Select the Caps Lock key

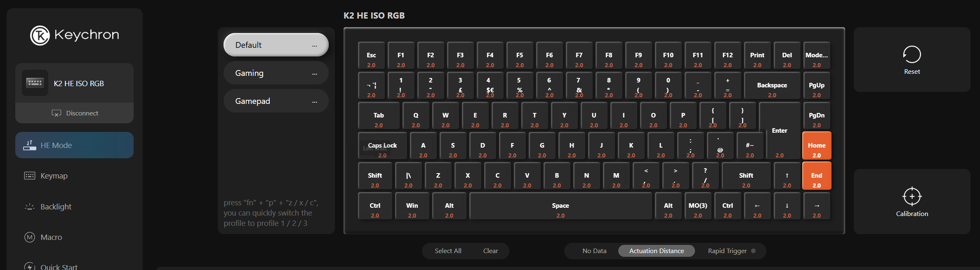tap(382, 146)
